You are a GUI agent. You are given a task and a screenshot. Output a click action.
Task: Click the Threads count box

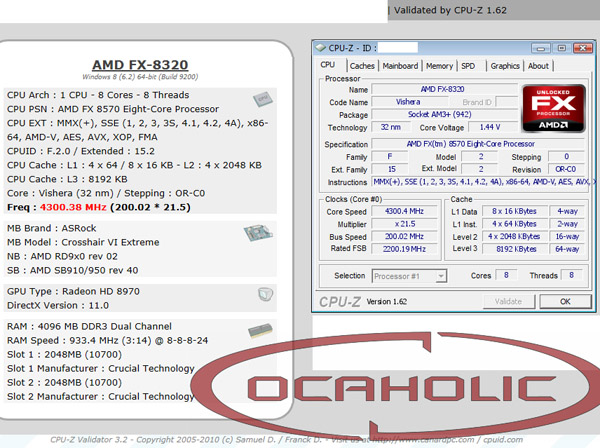(571, 275)
